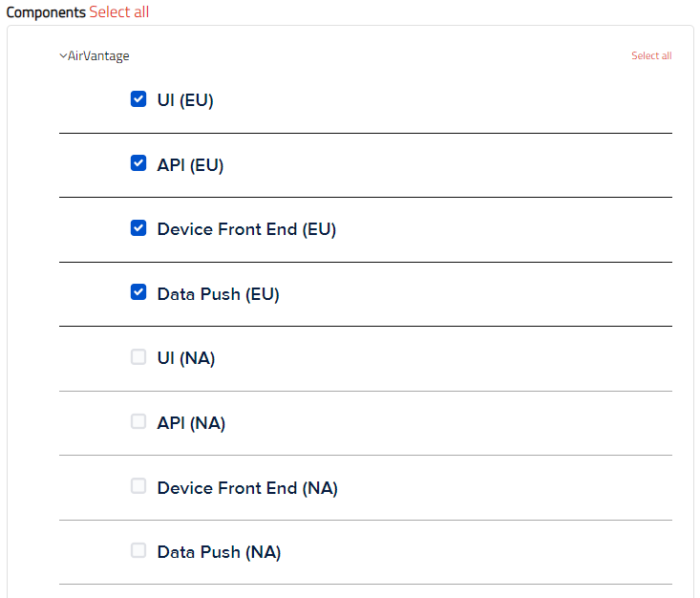700x598 pixels.
Task: Uncheck the Data Push (EU) checkbox
Action: click(x=138, y=292)
